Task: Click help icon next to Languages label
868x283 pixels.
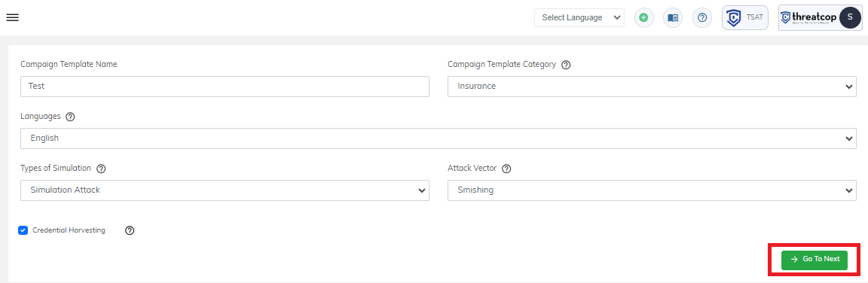Action: [x=70, y=117]
